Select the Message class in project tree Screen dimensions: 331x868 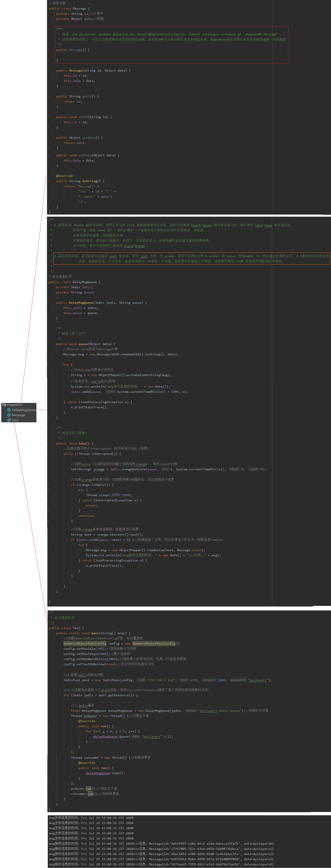19,415
